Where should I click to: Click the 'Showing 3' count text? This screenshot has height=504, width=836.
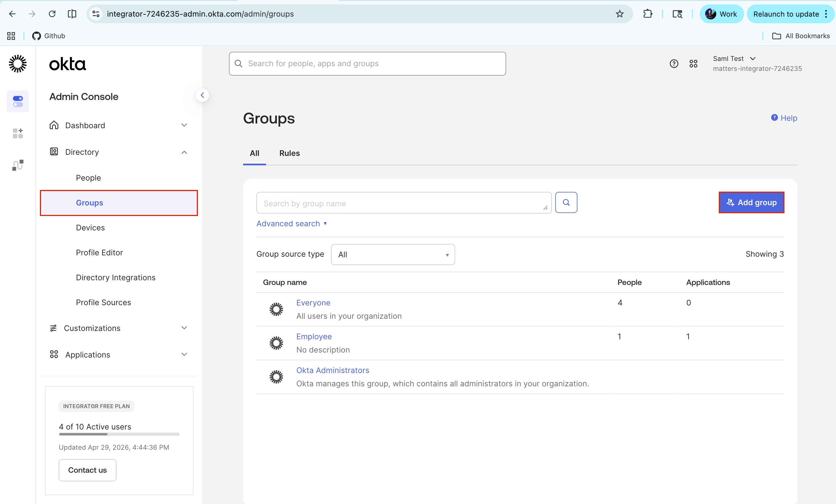[x=764, y=254]
